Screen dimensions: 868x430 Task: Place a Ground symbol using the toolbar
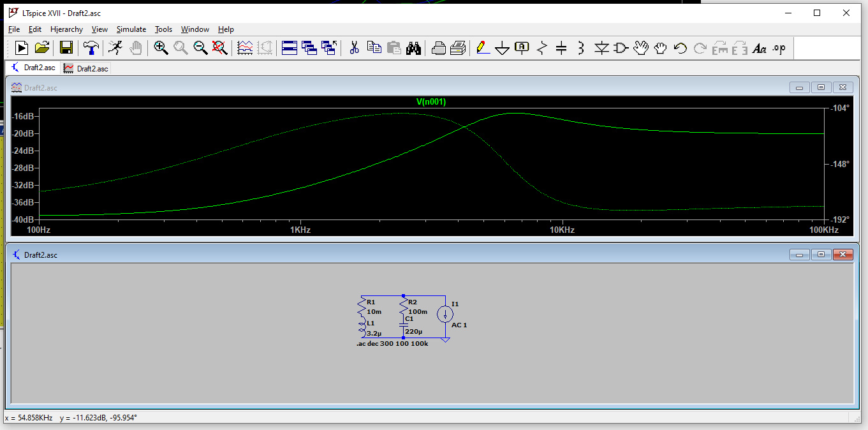click(x=503, y=48)
